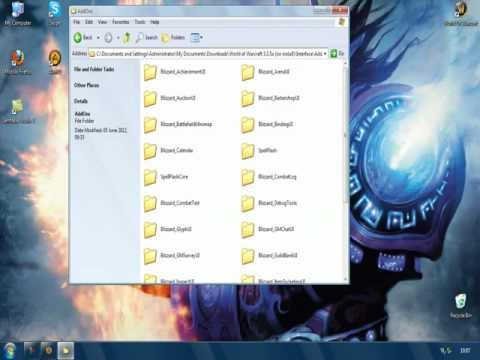Open the View menu
The height and width of the screenshot is (360, 480).
[x=102, y=22]
